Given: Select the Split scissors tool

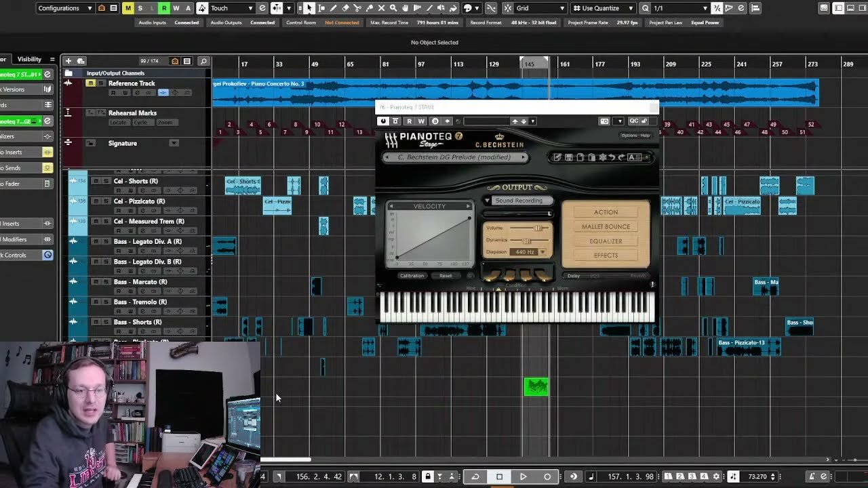Looking at the screenshot, I should tap(358, 7).
